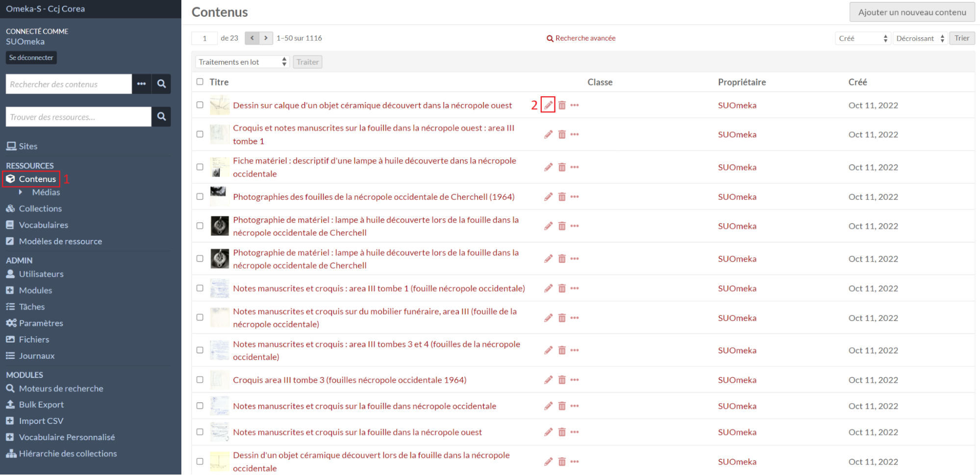The width and height of the screenshot is (980, 475).
Task: Expand the Médias tree arrow in sidebar
Action: (21, 192)
